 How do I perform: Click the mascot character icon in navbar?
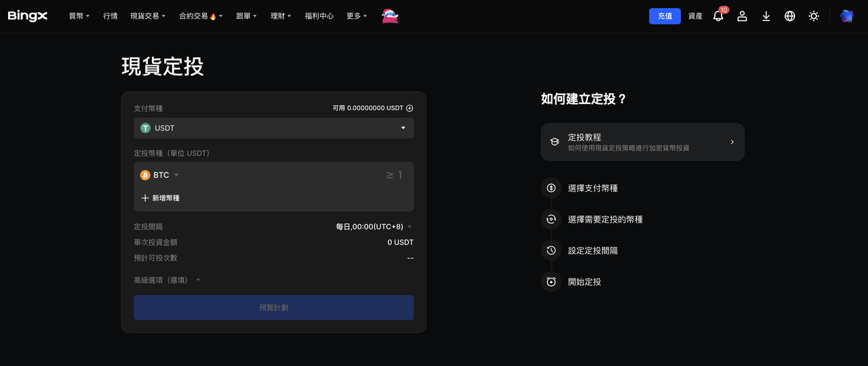click(390, 16)
